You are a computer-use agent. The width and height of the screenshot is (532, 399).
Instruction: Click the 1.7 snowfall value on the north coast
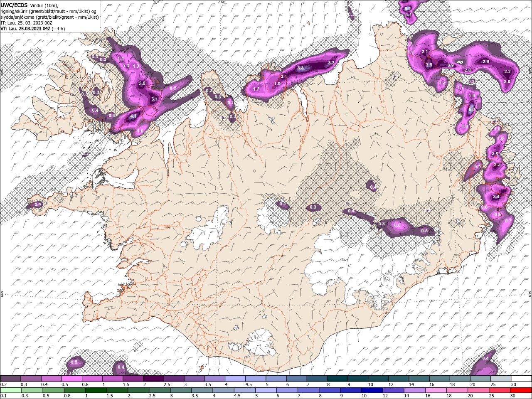256,89
